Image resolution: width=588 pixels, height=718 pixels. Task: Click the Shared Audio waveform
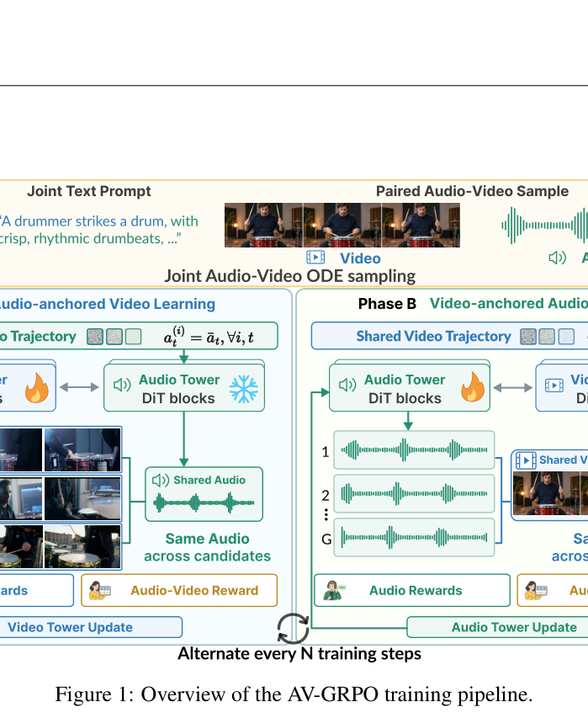click(204, 503)
